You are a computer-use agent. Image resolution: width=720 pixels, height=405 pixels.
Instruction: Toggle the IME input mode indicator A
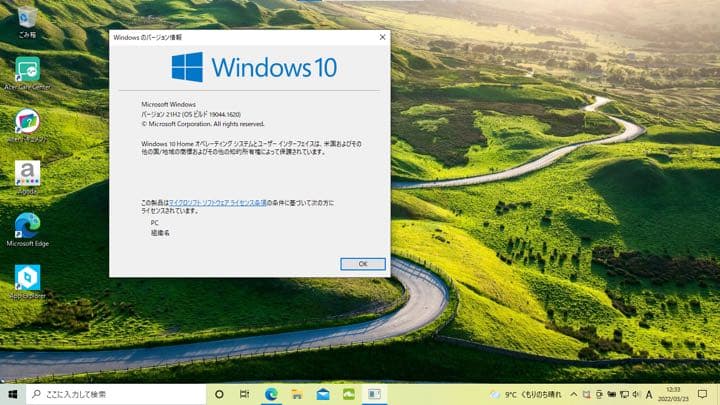pos(649,394)
